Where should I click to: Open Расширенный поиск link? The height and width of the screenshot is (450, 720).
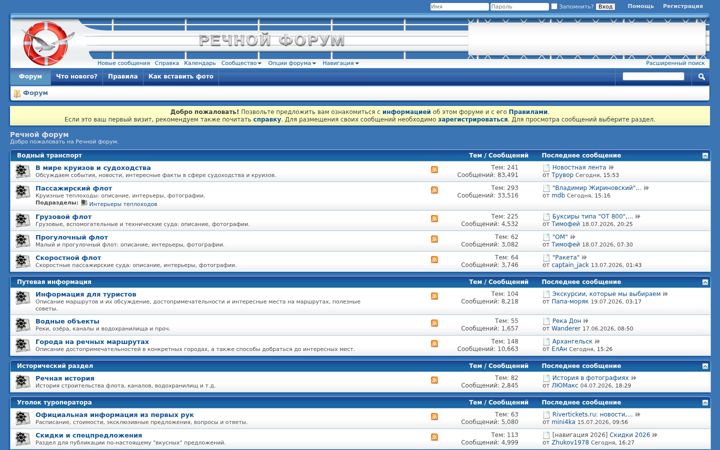click(675, 63)
